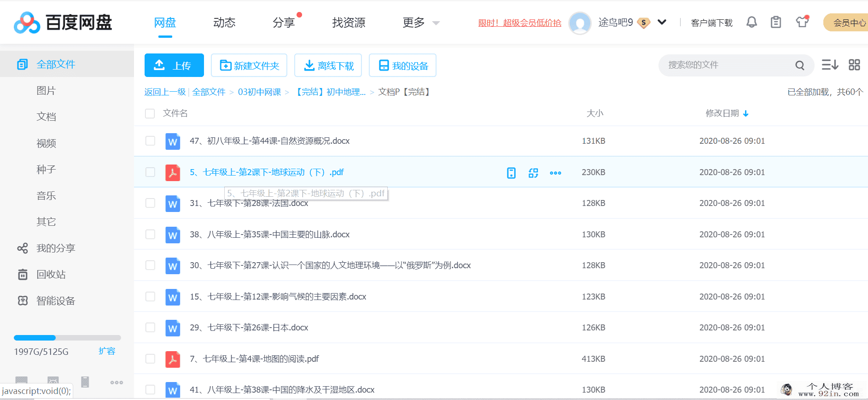Open 智能设备 in sidebar
The height and width of the screenshot is (400, 868).
coord(56,300)
